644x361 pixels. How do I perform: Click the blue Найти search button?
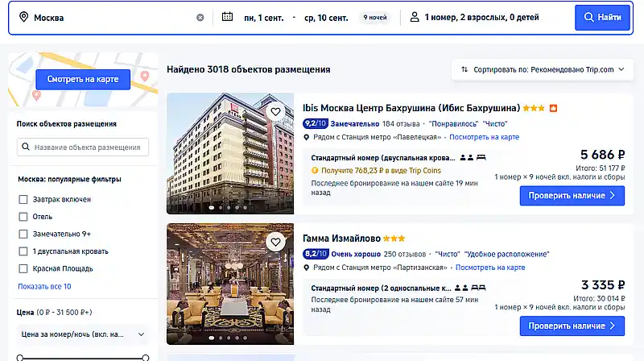click(602, 17)
